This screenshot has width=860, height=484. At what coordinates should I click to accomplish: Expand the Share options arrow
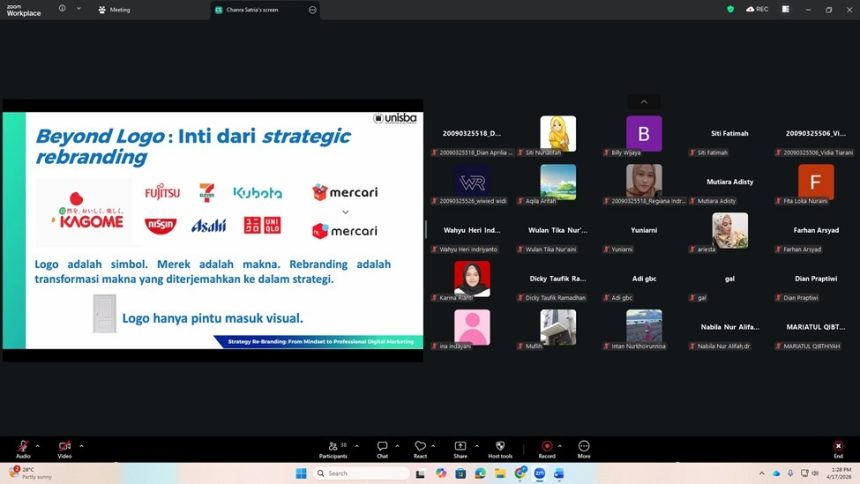477,446
